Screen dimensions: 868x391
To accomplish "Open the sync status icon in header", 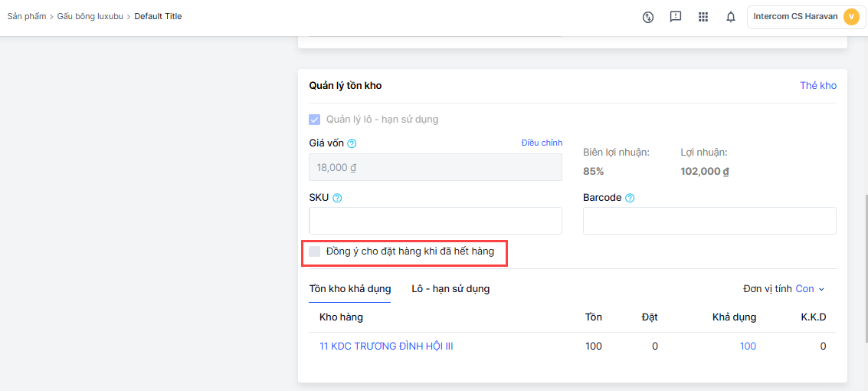I will point(647,17).
